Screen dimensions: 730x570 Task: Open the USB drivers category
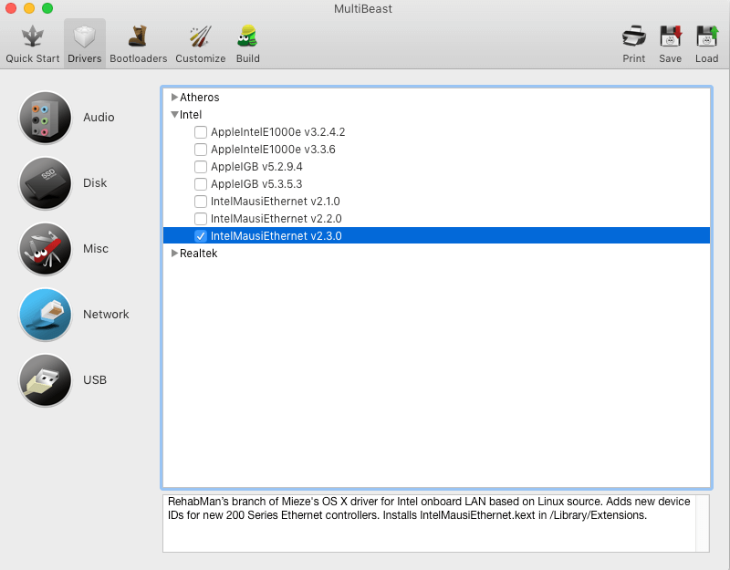point(45,380)
